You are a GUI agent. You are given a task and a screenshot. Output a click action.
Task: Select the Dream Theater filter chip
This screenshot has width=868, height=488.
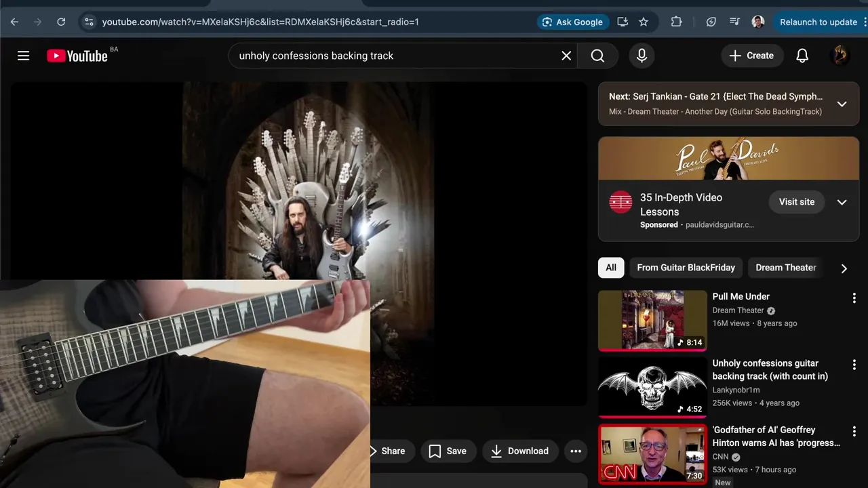(x=786, y=267)
